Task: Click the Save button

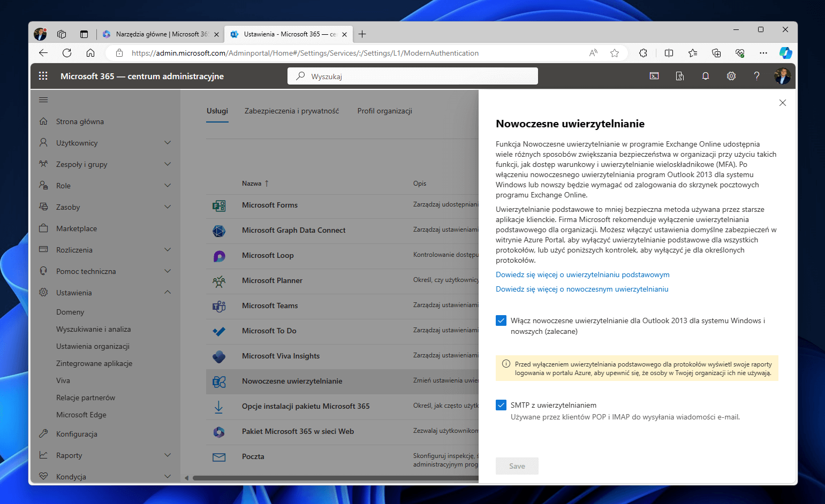Action: [x=517, y=466]
